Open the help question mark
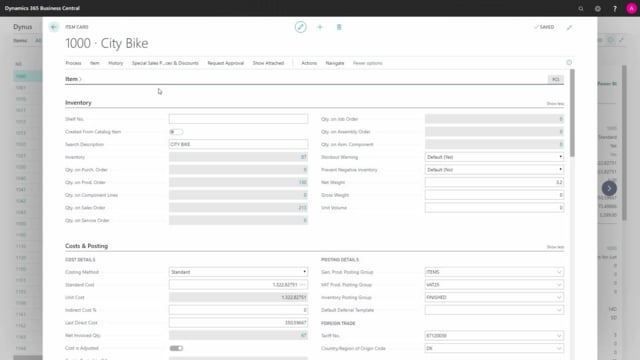 coord(615,8)
